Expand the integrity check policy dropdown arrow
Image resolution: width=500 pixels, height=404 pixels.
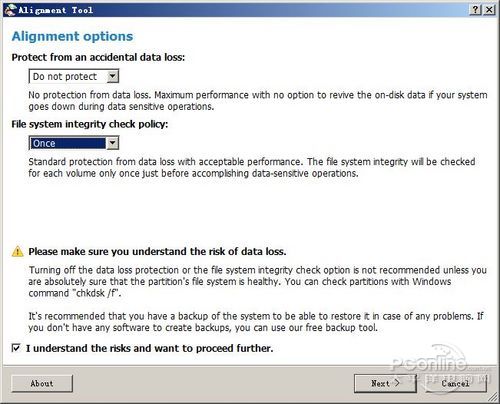(112, 143)
